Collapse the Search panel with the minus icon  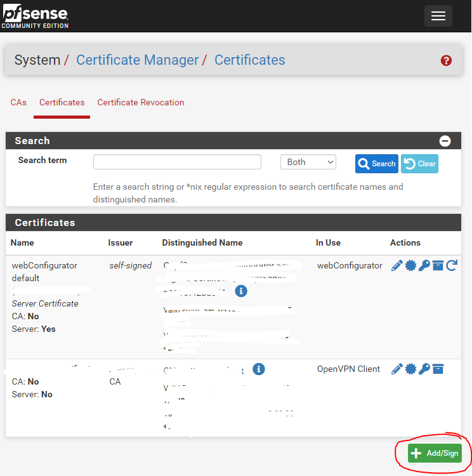(445, 141)
